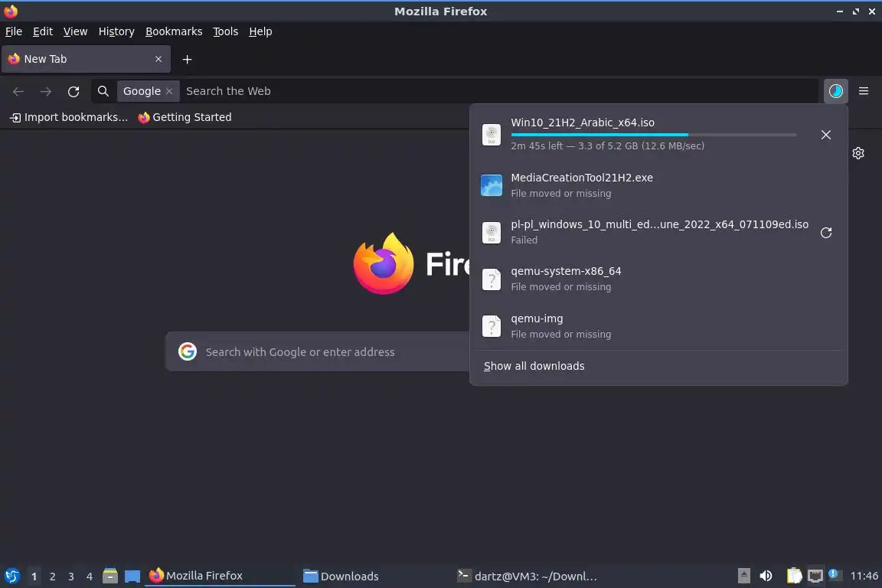The height and width of the screenshot is (588, 882).
Task: Open the clipboard manager tray icon
Action: pos(794,576)
